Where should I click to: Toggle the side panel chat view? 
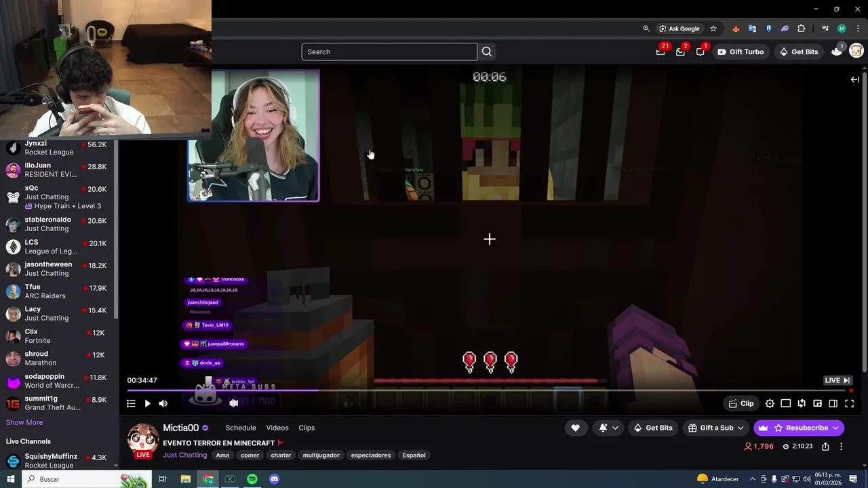[x=833, y=403]
